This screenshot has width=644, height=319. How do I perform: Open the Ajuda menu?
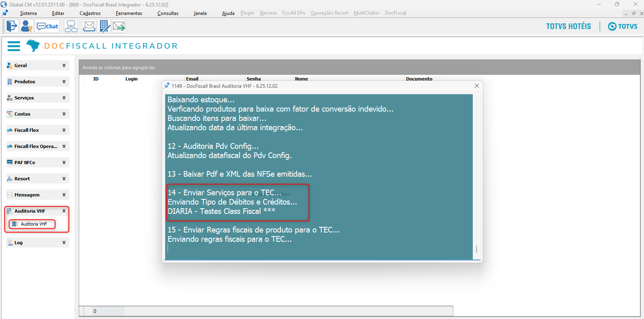pos(228,13)
